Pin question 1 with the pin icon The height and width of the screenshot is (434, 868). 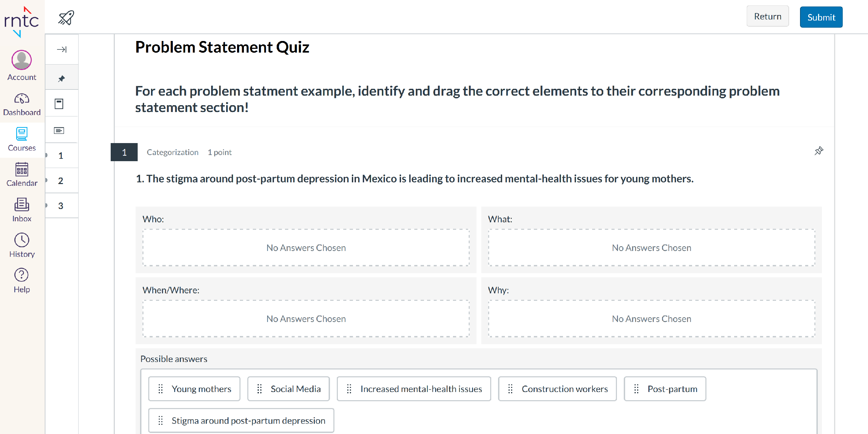[x=819, y=151]
